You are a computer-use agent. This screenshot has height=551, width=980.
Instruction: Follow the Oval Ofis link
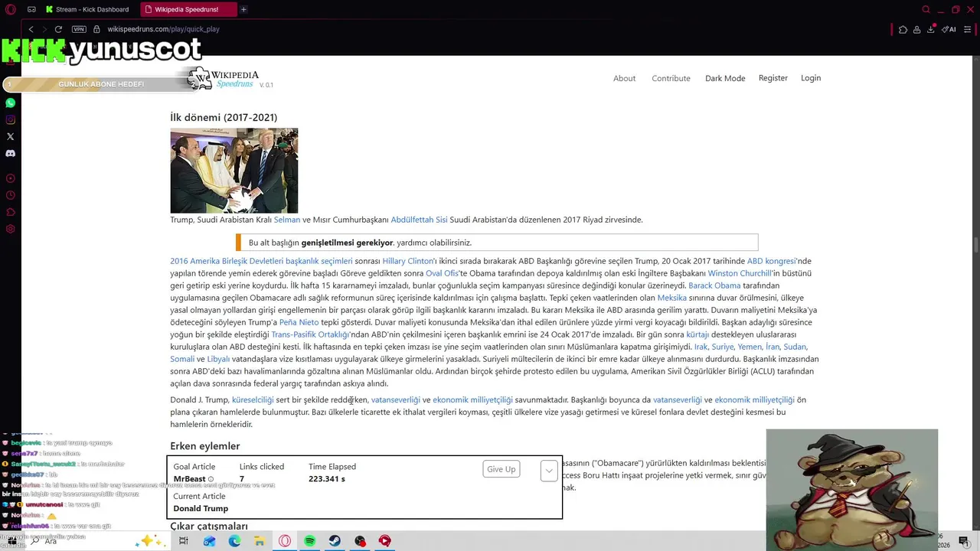[442, 273]
